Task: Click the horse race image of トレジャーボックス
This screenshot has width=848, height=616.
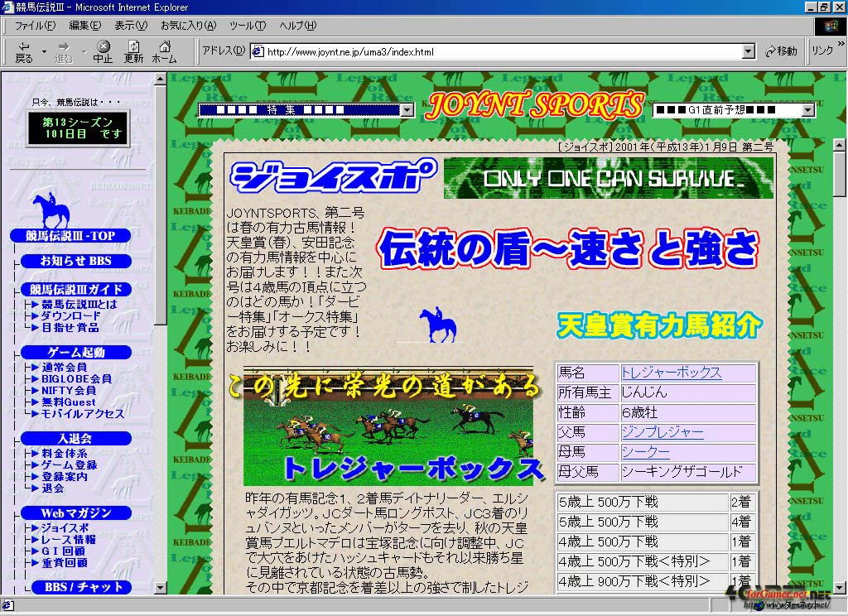Action: coord(388,426)
